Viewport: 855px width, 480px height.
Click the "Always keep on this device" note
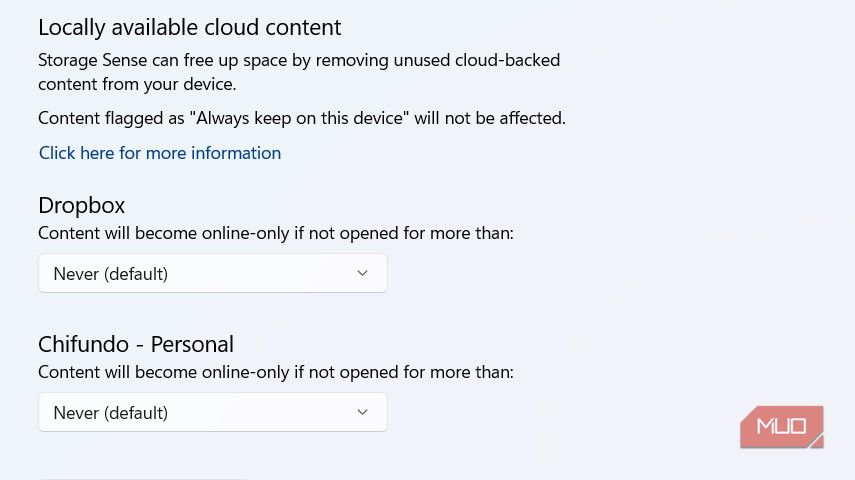pos(302,118)
